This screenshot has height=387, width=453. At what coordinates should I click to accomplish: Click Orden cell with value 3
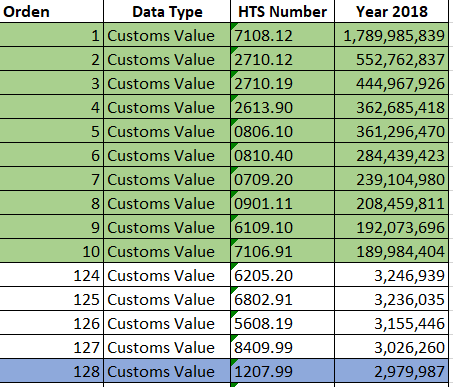tap(51, 83)
